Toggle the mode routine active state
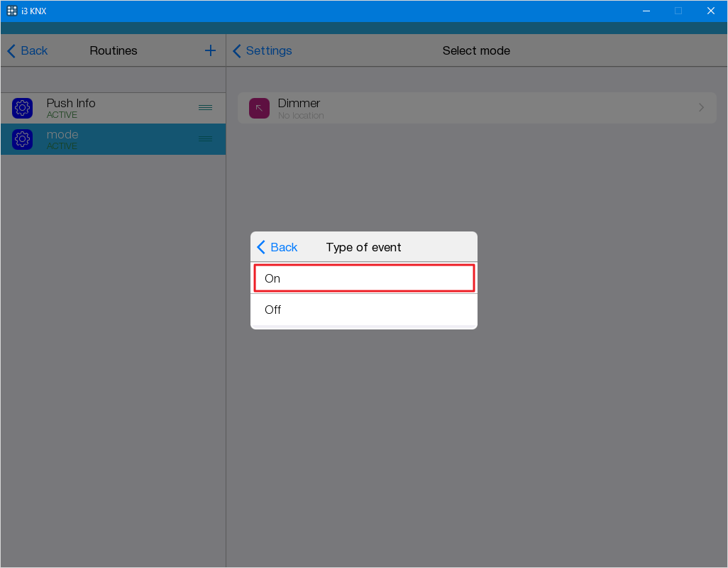728x568 pixels. [x=114, y=139]
